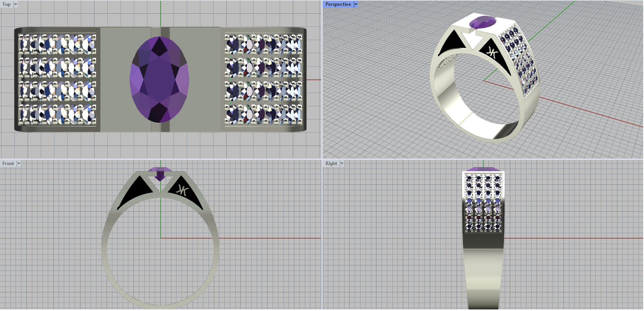Image resolution: width=644 pixels, height=311 pixels.
Task: Select the Front viewport title label
Action: tap(8, 164)
